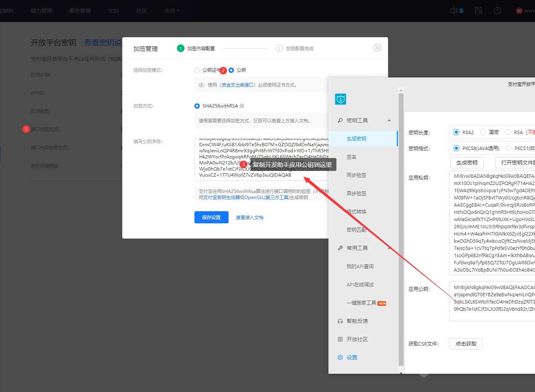Open the OpenSSL(第三方工具) link
Viewport: 535px width, 392px height.
(267, 198)
